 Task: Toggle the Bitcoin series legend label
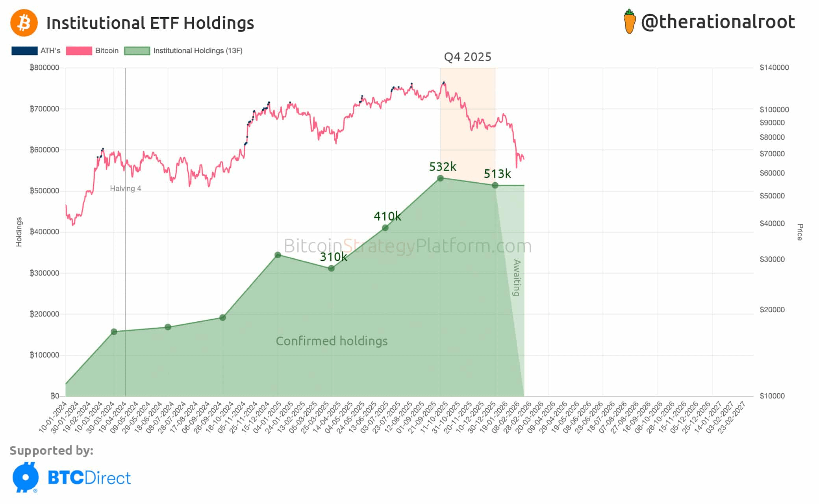click(x=107, y=51)
